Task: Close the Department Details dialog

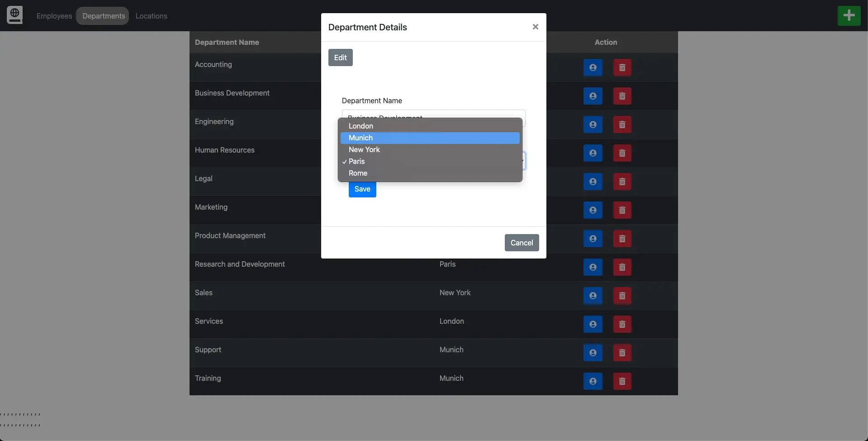Action: coord(535,27)
